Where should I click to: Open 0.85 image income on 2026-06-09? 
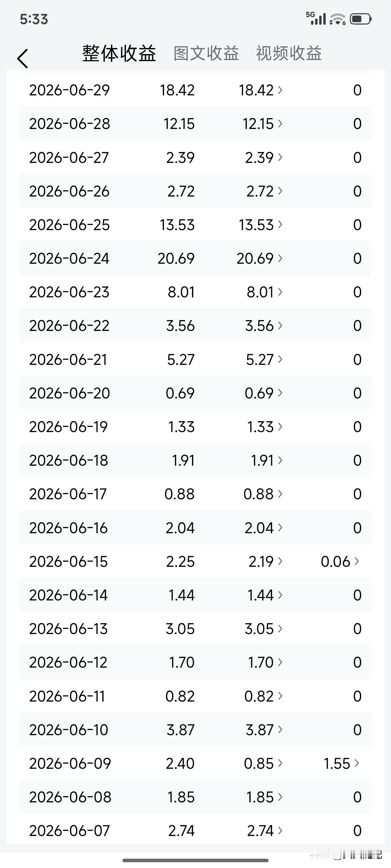tap(263, 763)
